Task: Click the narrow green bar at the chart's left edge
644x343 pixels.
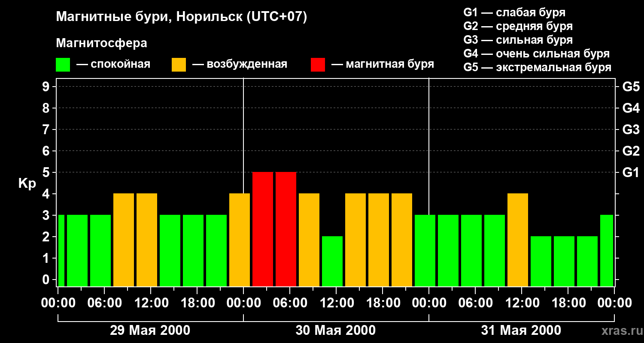Action: tap(61, 250)
